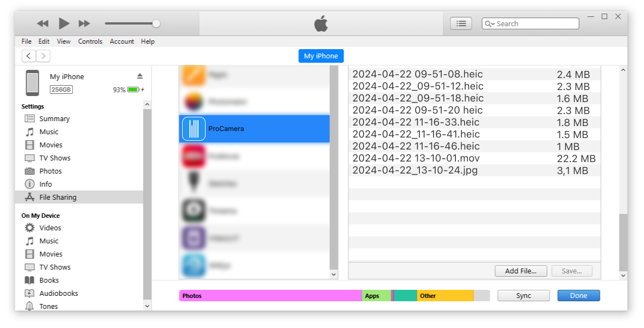644x328 pixels.
Task: Open the list view icon near search
Action: 461,23
